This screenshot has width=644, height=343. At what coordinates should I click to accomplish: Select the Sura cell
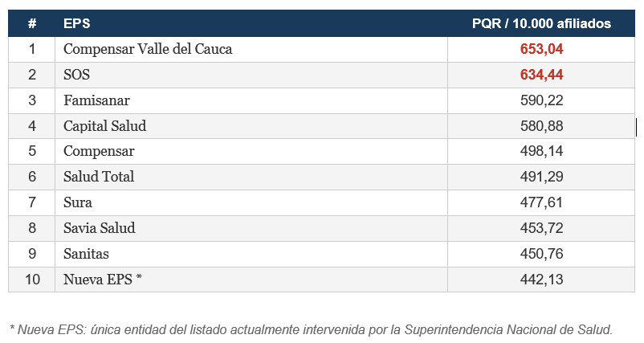coord(78,202)
